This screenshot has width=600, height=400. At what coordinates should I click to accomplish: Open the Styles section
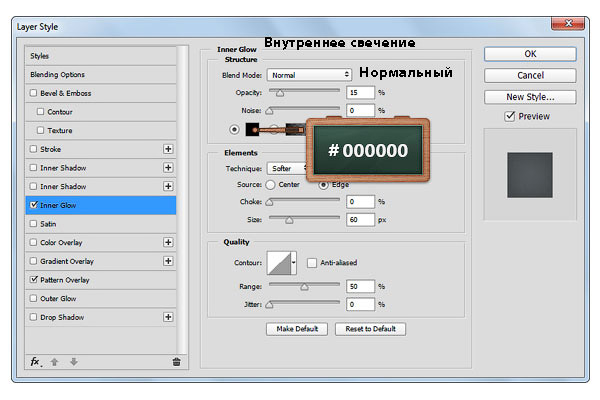[101, 56]
